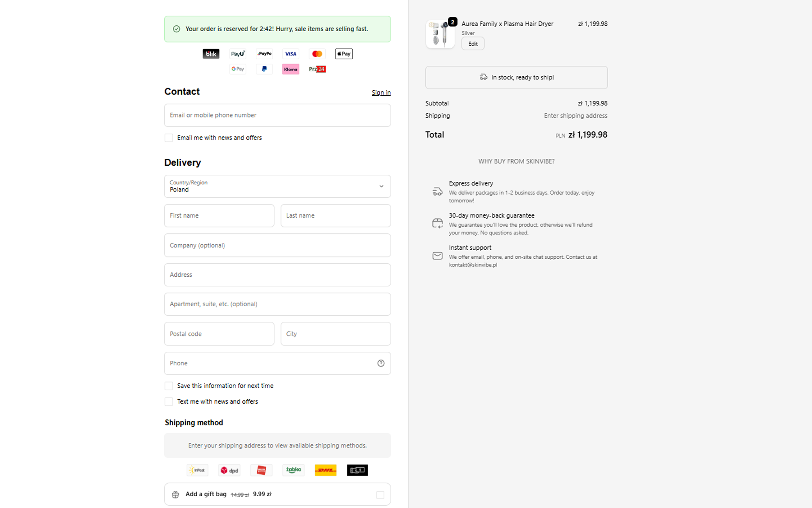Screen dimensions: 812x508
Task: Click the Aurea hair dryer product thumbnail
Action: (x=440, y=33)
